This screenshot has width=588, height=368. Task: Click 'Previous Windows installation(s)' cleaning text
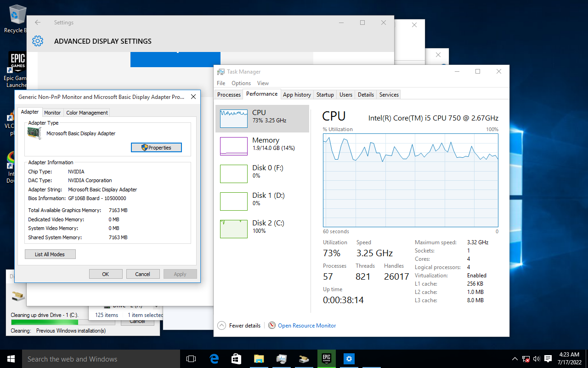pyautogui.click(x=71, y=331)
